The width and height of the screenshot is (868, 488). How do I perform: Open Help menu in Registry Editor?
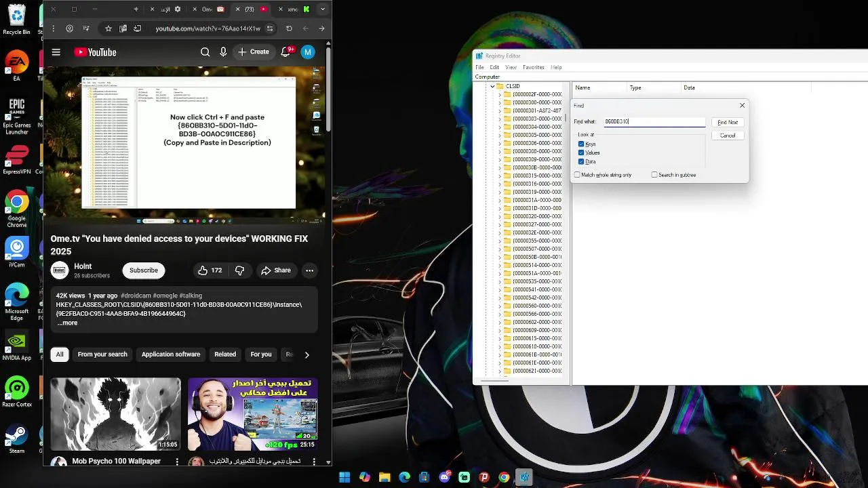point(556,67)
